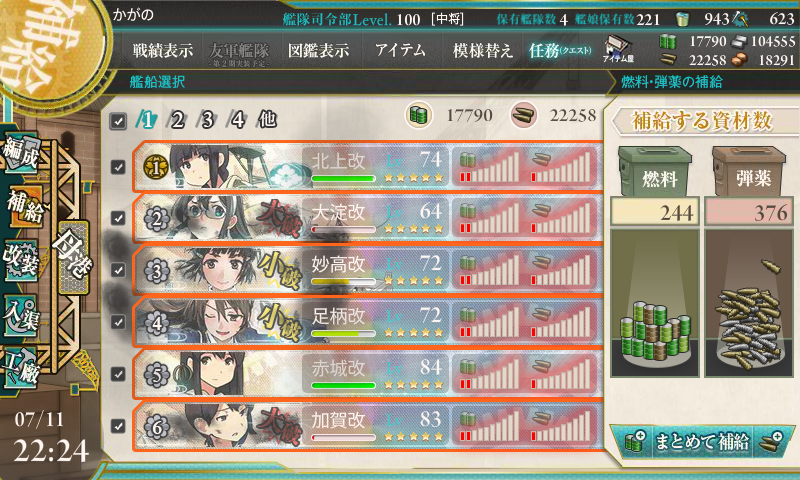
Task: Open the アイテム屋 item shop icon
Action: [x=617, y=49]
